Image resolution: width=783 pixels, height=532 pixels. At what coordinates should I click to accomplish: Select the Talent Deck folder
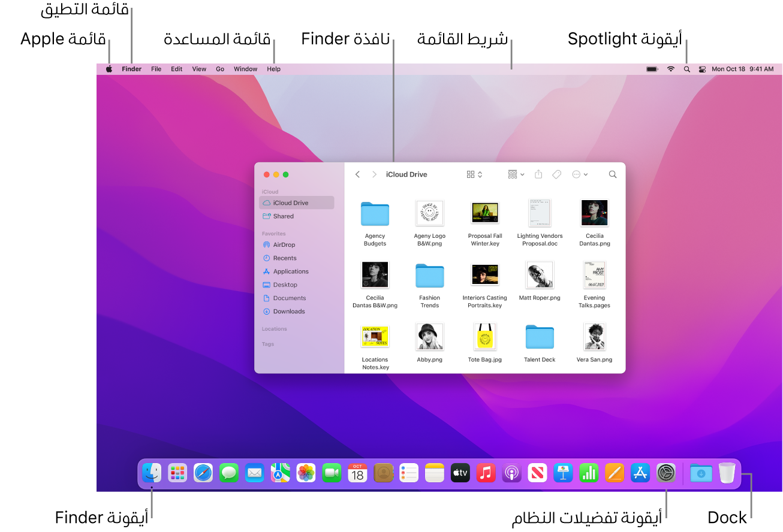click(x=539, y=337)
